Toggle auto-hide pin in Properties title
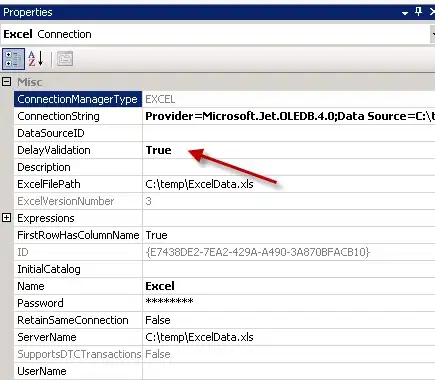The width and height of the screenshot is (435, 382). pos(419,12)
